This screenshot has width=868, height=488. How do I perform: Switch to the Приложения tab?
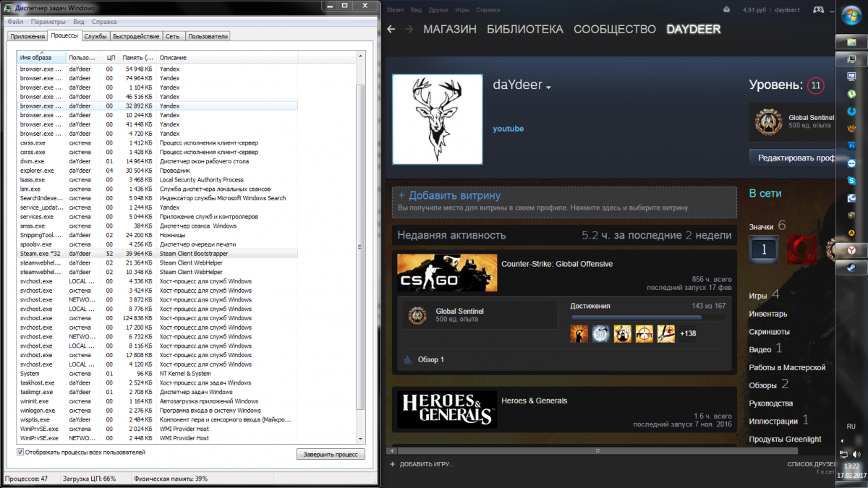point(27,36)
